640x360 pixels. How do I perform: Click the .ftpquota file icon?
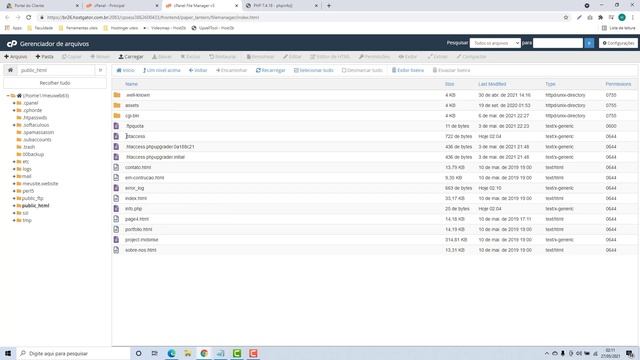(x=116, y=126)
